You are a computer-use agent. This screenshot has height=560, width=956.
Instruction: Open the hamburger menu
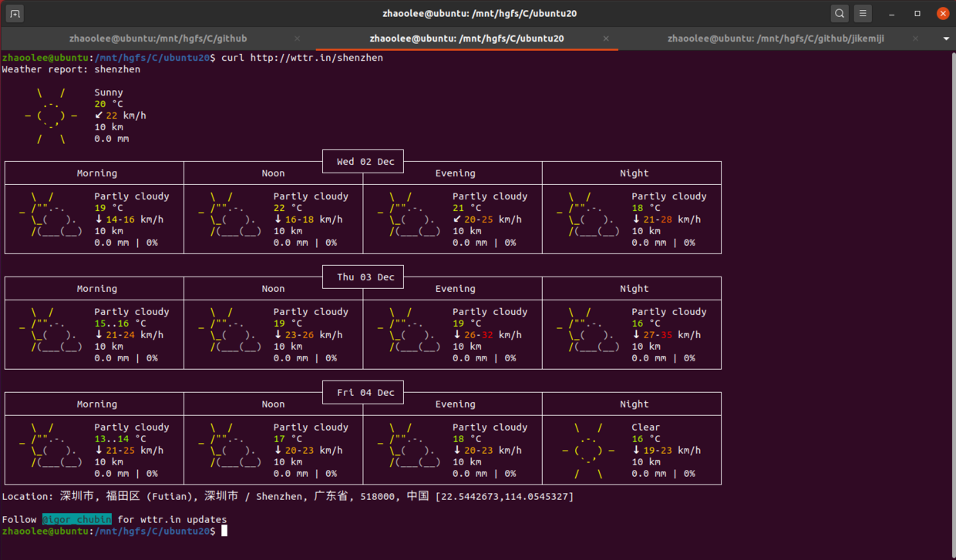863,13
